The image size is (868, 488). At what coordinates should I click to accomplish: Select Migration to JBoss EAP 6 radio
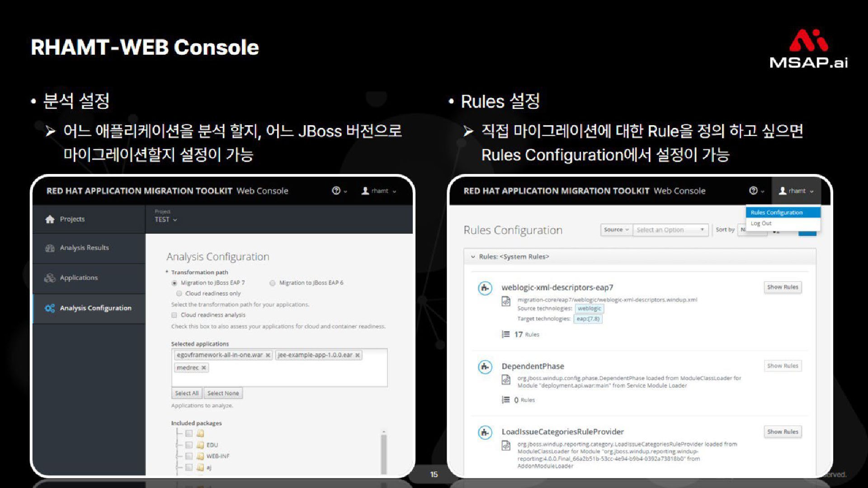point(272,283)
